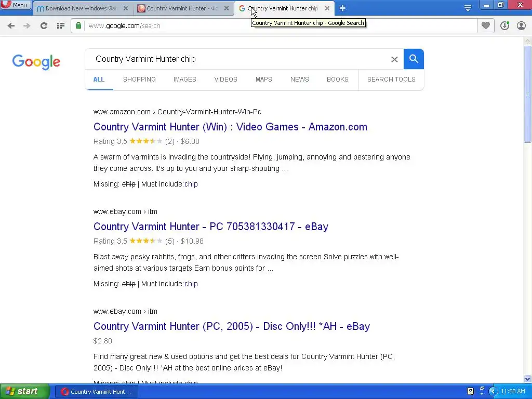Open the tab menu icon in title bar
Viewport: 532px width, 399px height.
468,8
